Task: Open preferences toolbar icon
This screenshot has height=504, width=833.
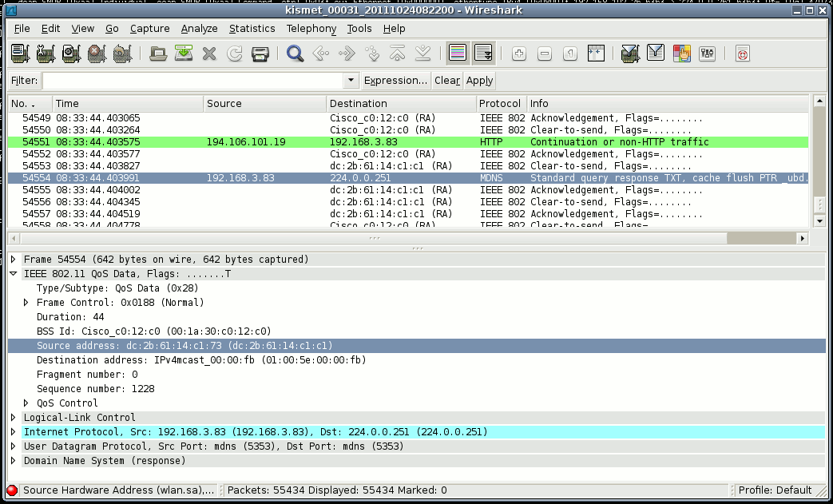Action: (x=707, y=54)
